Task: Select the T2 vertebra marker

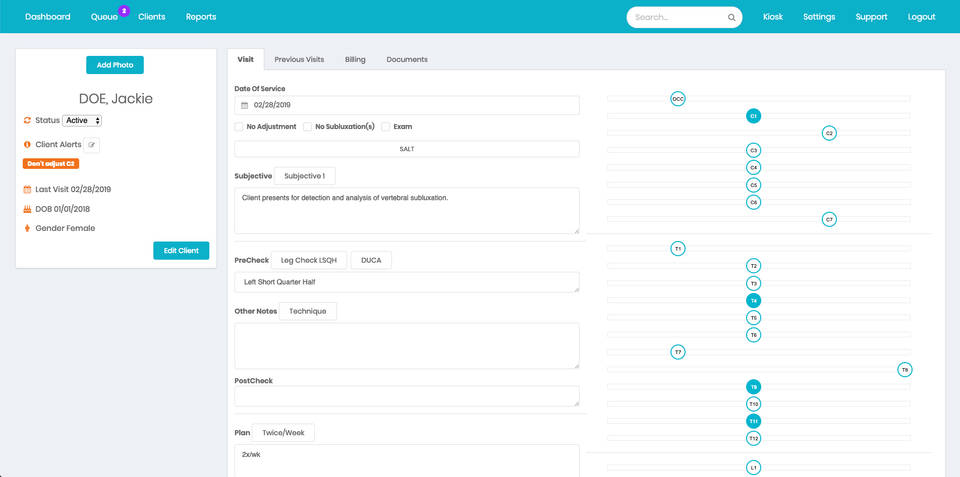Action: (754, 266)
